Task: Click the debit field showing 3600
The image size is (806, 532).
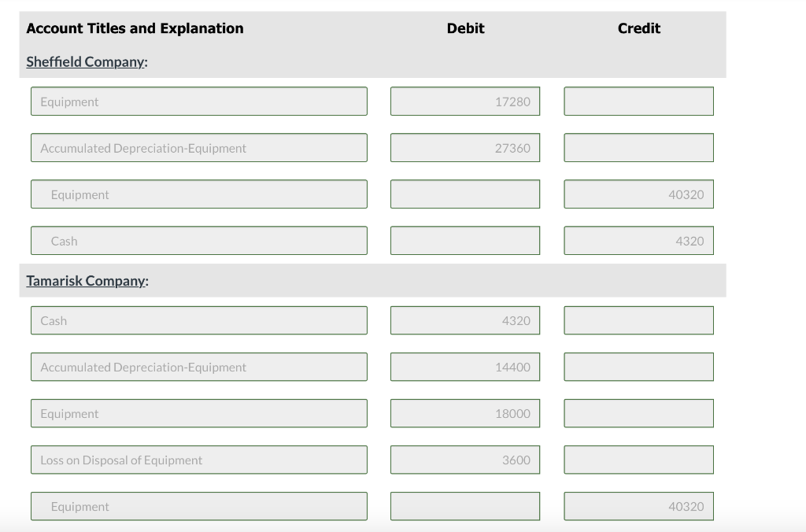Action: (465, 460)
